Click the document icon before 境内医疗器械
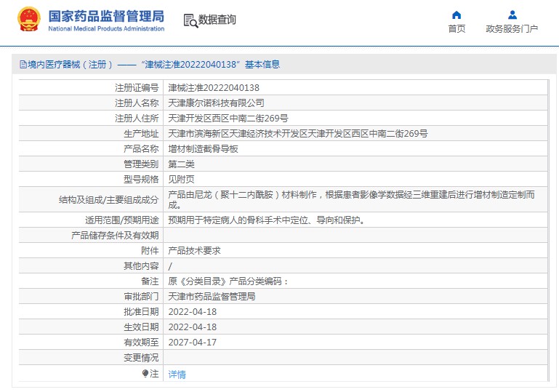 pyautogui.click(x=23, y=65)
